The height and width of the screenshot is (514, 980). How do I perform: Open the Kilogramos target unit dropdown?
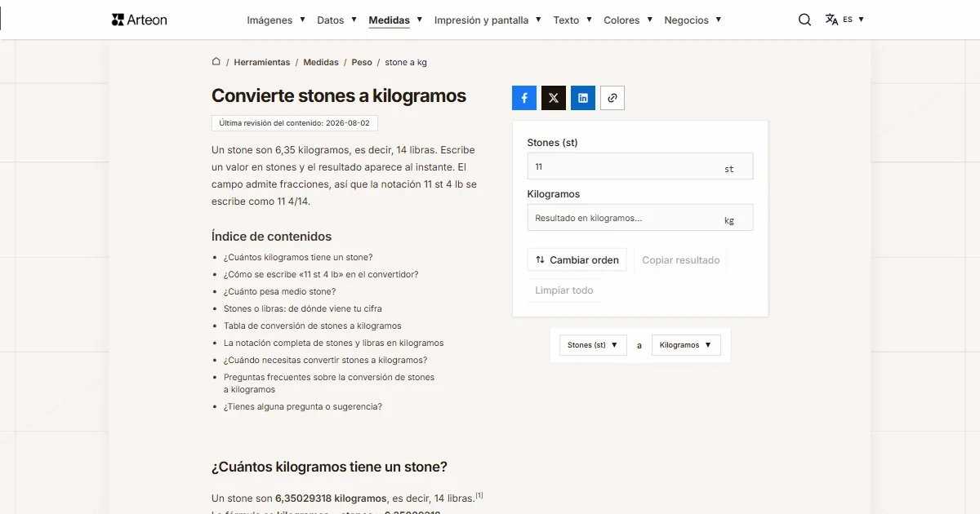(x=686, y=345)
